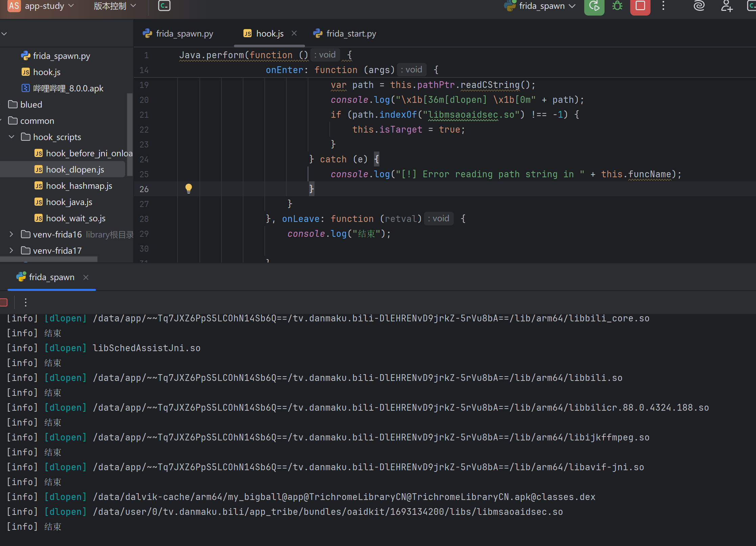Collapse the hook_scripts folder chevron
The height and width of the screenshot is (546, 756).
point(11,137)
